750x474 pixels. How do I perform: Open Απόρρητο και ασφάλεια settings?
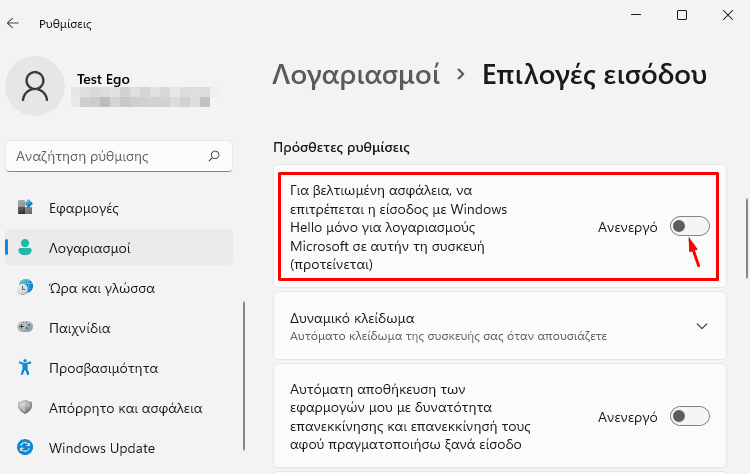(x=119, y=408)
